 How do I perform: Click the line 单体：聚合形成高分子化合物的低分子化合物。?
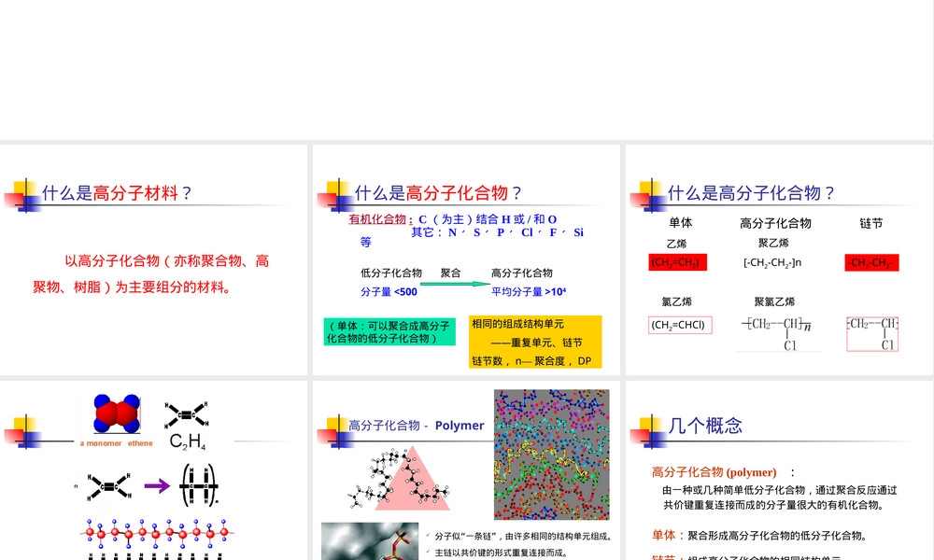click(759, 536)
